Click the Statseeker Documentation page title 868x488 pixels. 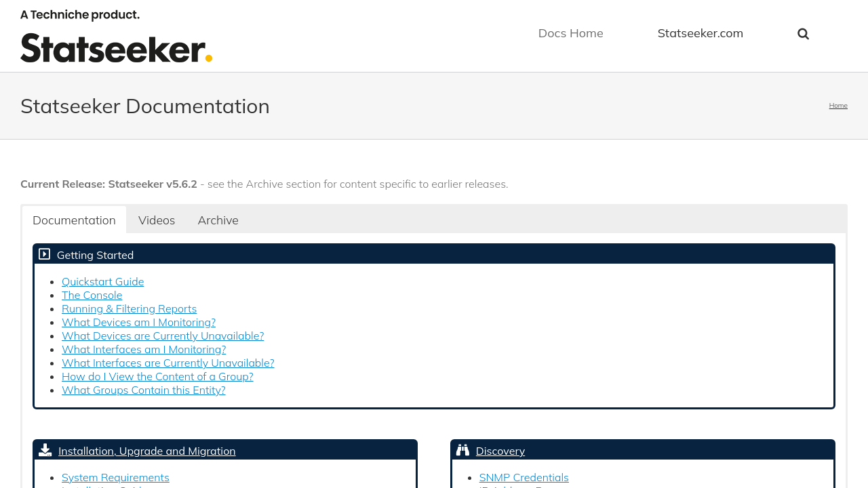click(x=145, y=106)
